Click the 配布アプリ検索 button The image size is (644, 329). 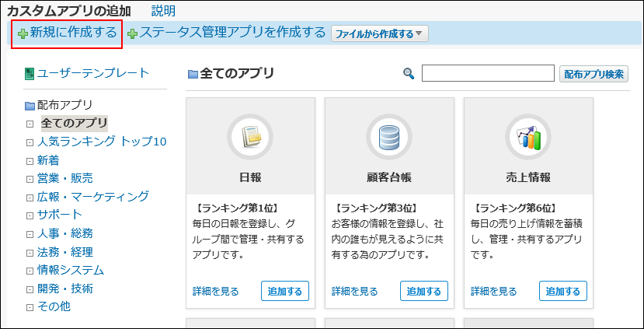(x=594, y=74)
